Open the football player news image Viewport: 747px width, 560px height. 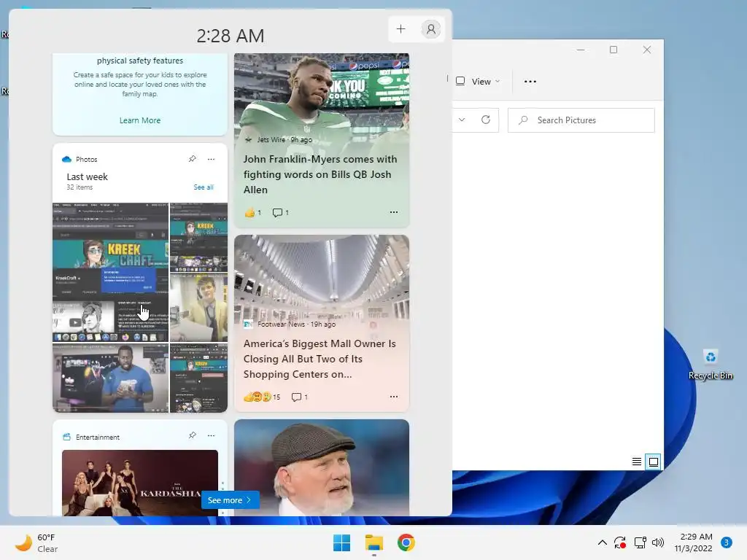pyautogui.click(x=322, y=93)
